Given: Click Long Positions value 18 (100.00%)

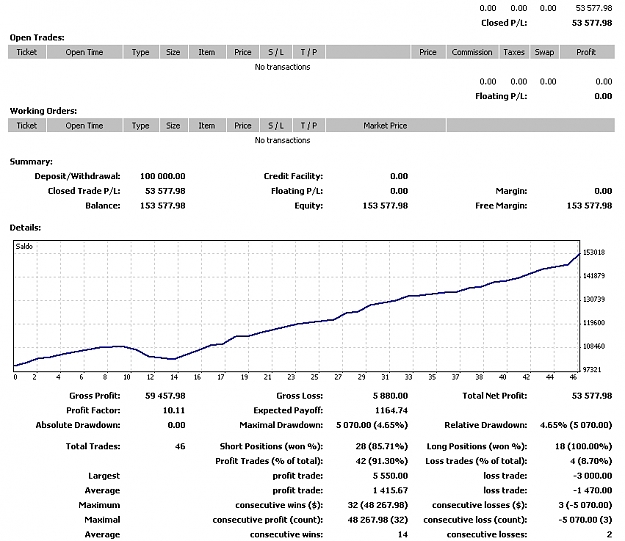Looking at the screenshot, I should [584, 446].
